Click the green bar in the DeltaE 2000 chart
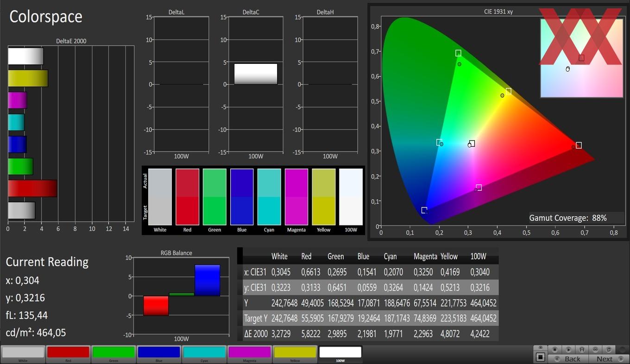The image size is (630, 364). coord(20,166)
